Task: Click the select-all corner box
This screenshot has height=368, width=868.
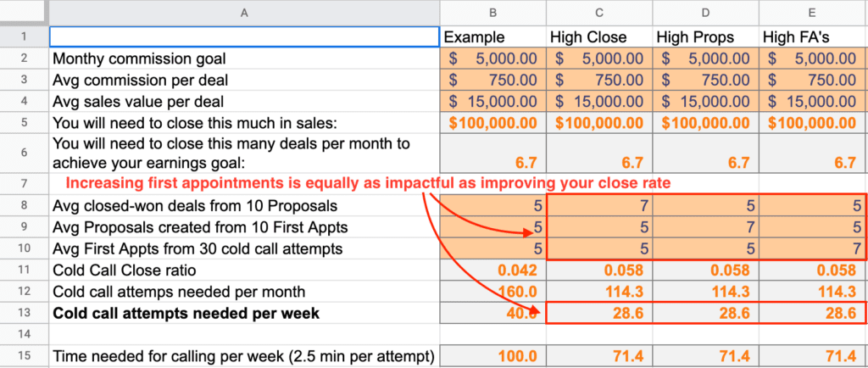Action: [24, 12]
